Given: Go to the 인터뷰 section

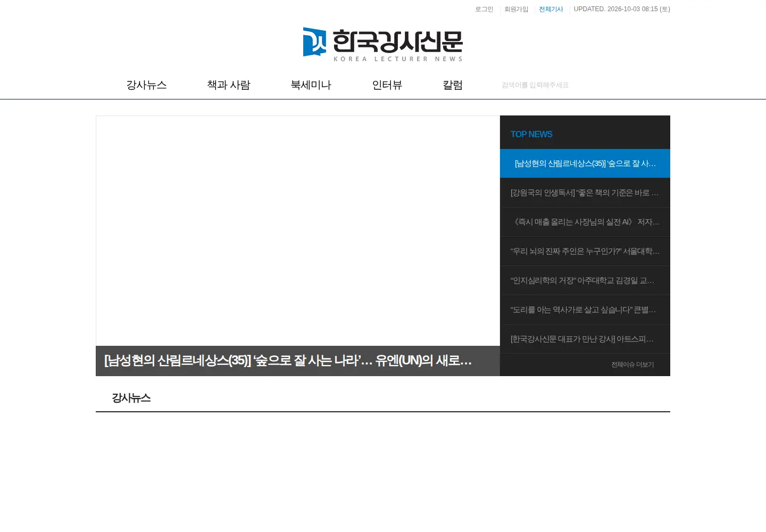Looking at the screenshot, I should (x=387, y=85).
